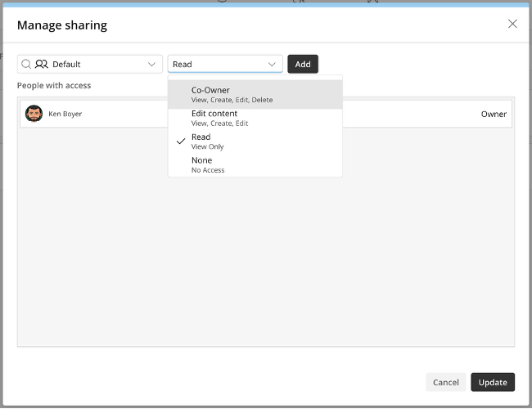The height and width of the screenshot is (409, 532).
Task: Click the Add button
Action: [x=303, y=64]
